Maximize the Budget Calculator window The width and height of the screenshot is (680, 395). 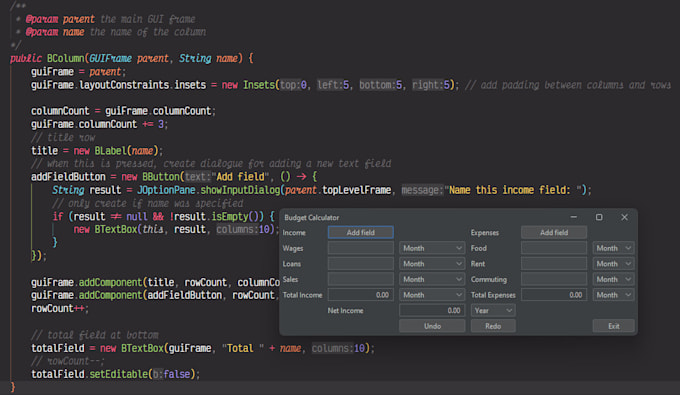tap(599, 217)
